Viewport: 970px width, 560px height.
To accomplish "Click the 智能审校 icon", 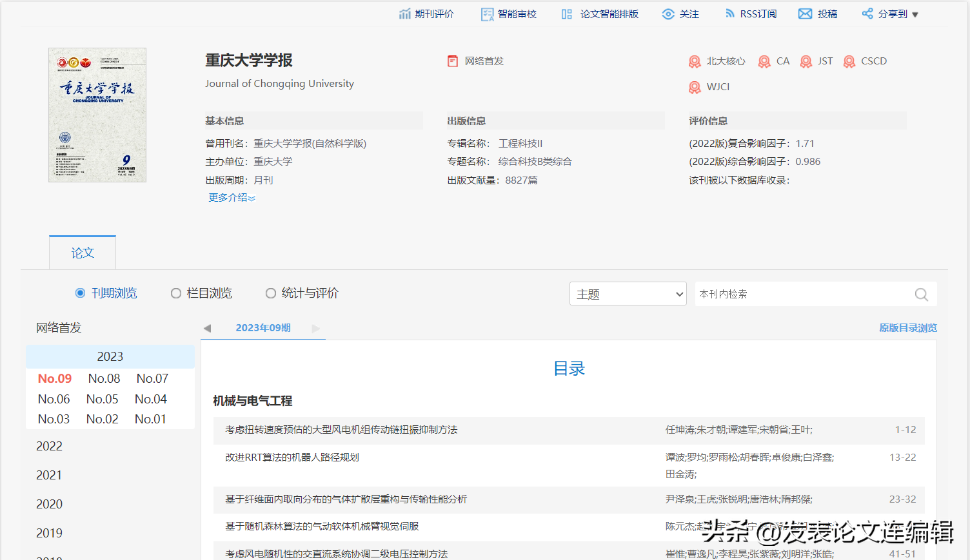I will coord(488,14).
